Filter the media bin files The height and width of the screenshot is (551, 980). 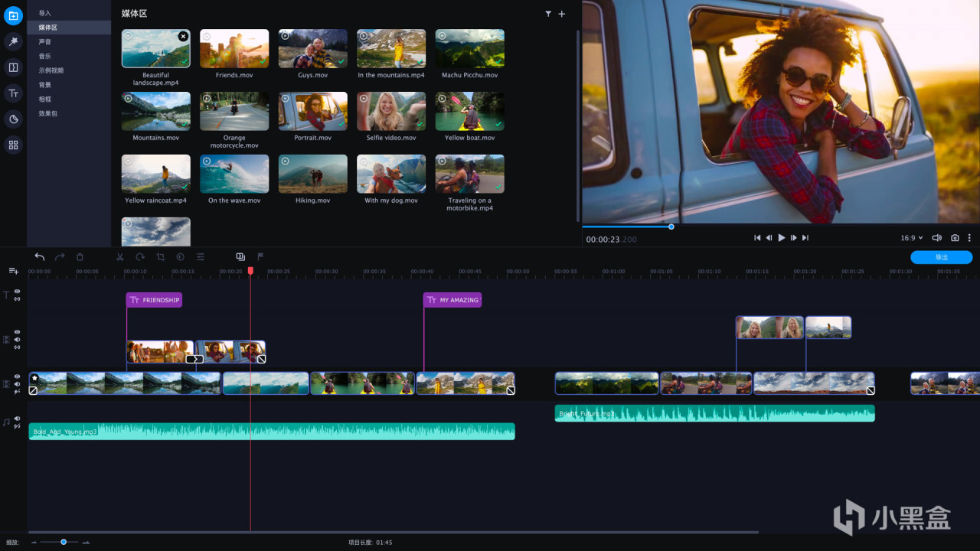click(x=548, y=14)
